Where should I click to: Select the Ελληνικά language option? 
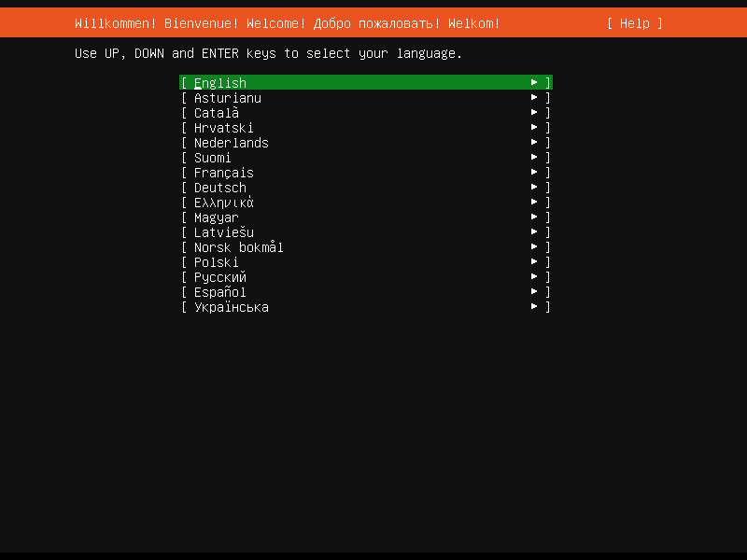(x=223, y=202)
